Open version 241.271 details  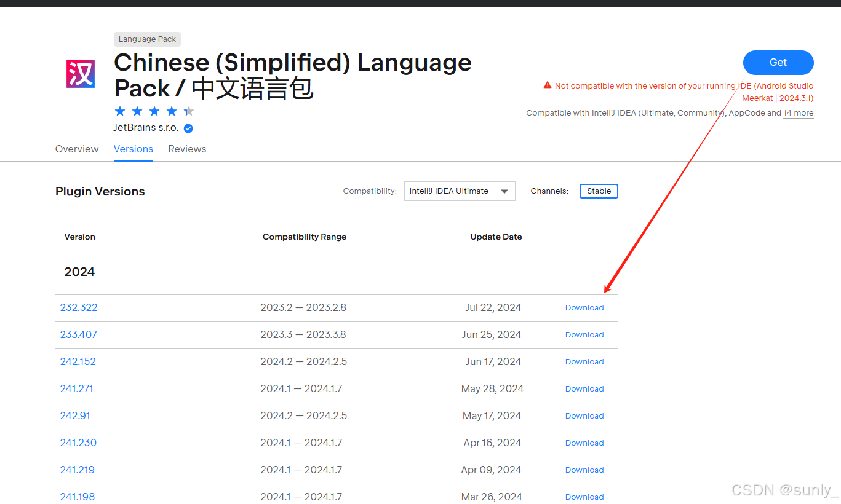click(x=77, y=388)
